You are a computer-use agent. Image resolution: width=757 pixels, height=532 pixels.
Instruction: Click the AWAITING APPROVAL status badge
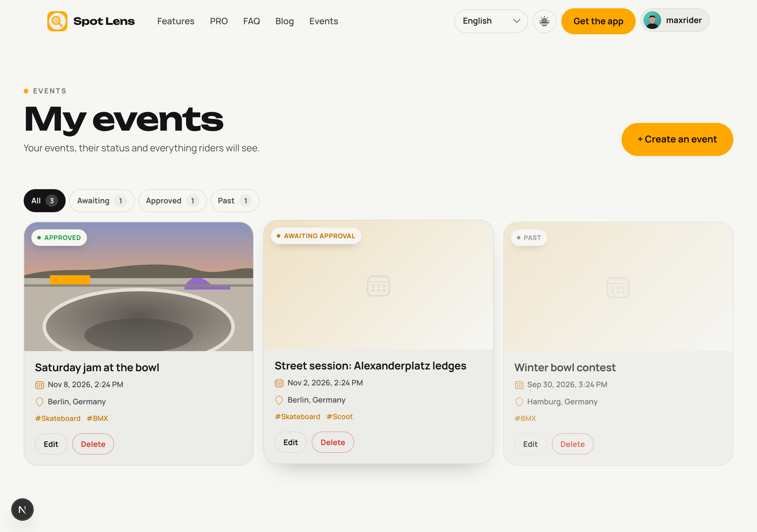coord(316,236)
